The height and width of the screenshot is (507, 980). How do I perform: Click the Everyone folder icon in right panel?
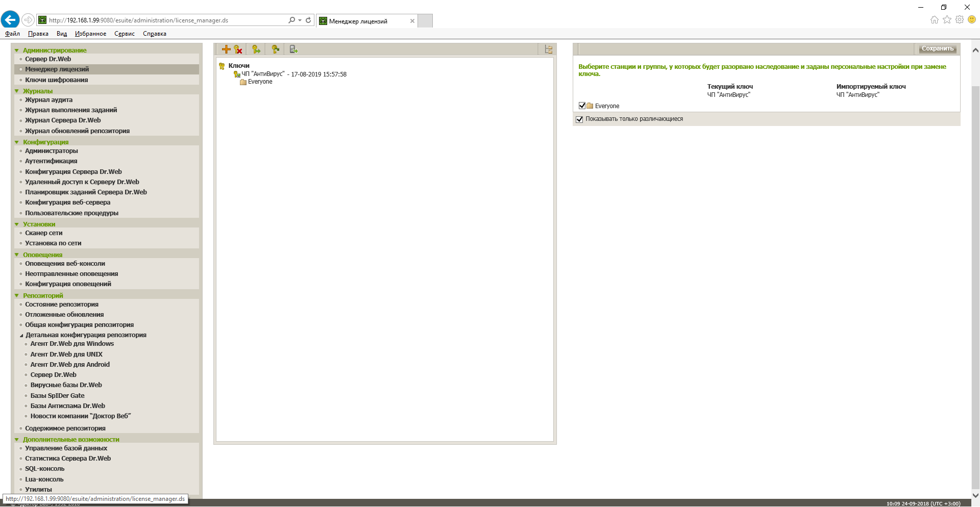click(590, 106)
